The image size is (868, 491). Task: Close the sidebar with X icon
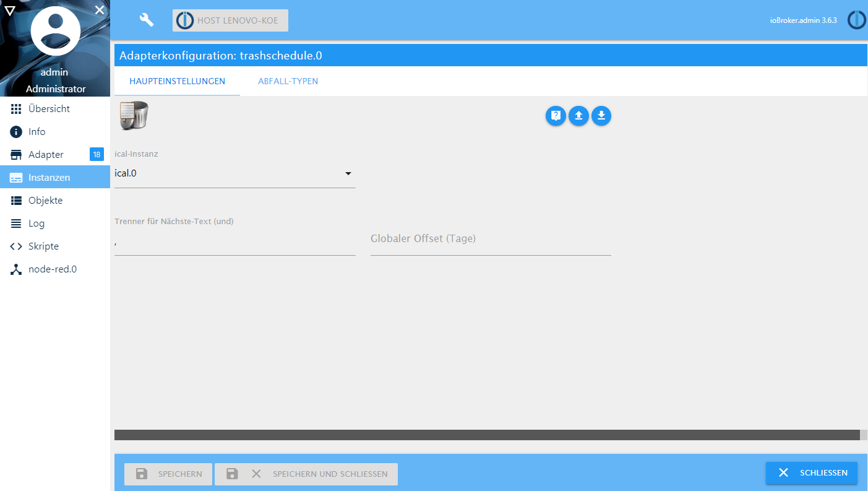tap(100, 9)
